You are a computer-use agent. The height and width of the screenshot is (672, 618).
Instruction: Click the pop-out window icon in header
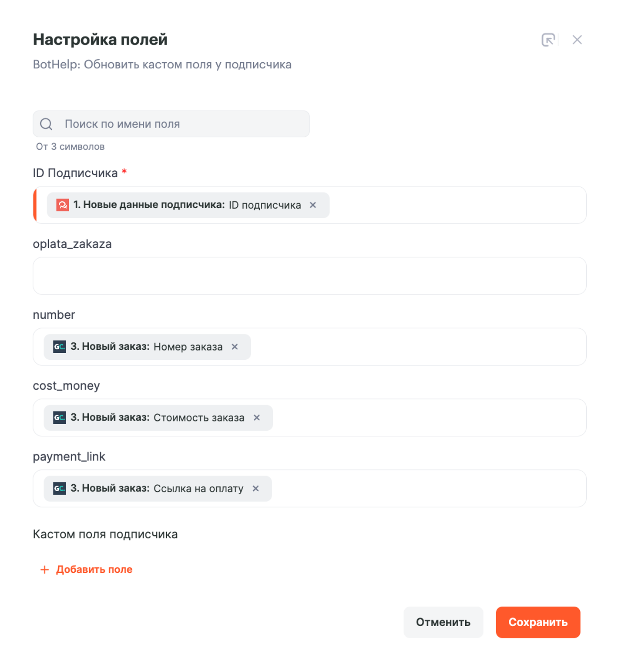(548, 40)
